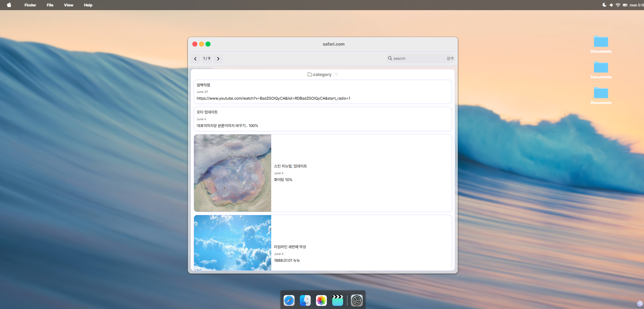Click the 검색 search button

click(x=450, y=58)
